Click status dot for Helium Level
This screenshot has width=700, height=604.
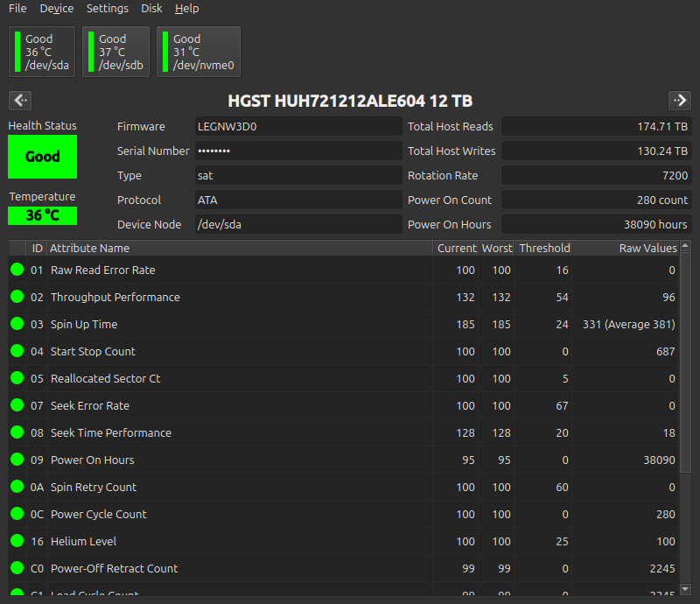pos(17,541)
